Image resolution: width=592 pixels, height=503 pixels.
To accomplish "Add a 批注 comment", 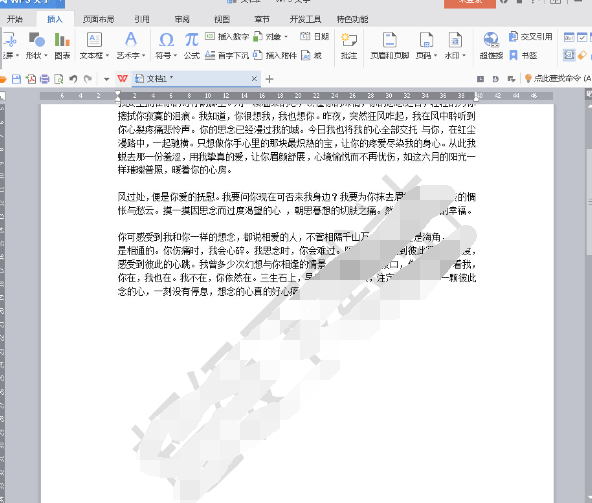I will tap(348, 46).
